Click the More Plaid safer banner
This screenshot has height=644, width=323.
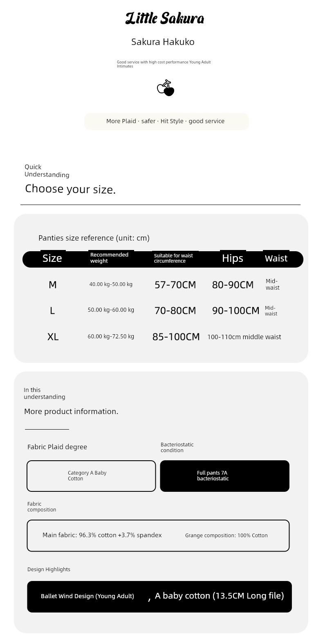[166, 121]
